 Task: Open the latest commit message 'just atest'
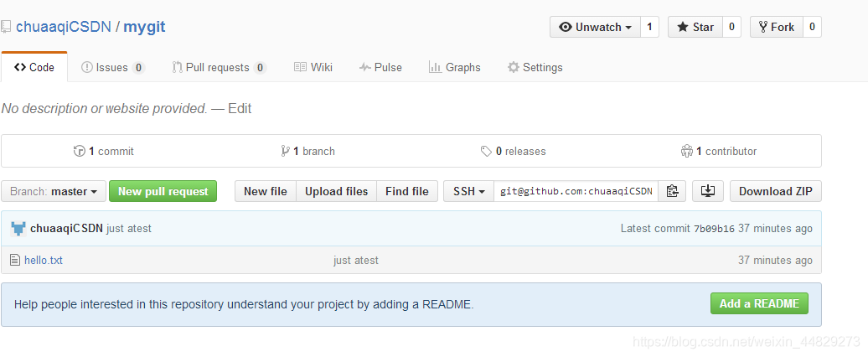129,229
